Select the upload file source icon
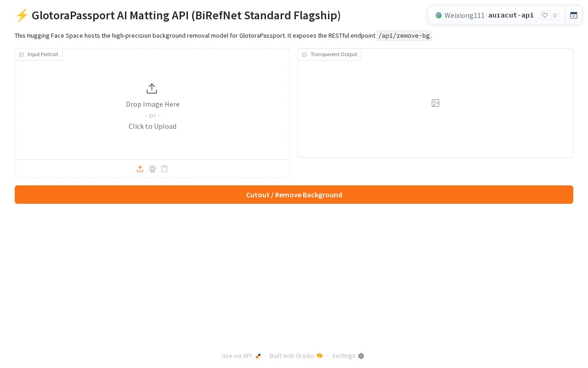This screenshot has width=588, height=368. pos(140,169)
